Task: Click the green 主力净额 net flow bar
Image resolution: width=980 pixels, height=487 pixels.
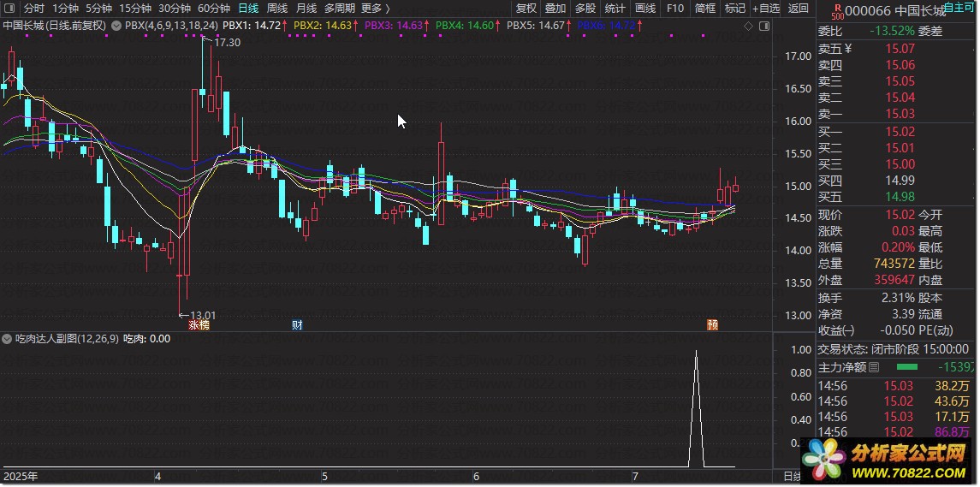Action: coord(907,367)
